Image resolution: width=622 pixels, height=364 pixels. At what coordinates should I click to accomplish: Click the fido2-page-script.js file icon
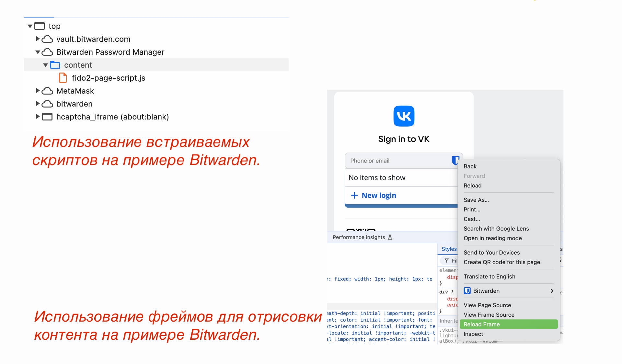[x=63, y=78]
